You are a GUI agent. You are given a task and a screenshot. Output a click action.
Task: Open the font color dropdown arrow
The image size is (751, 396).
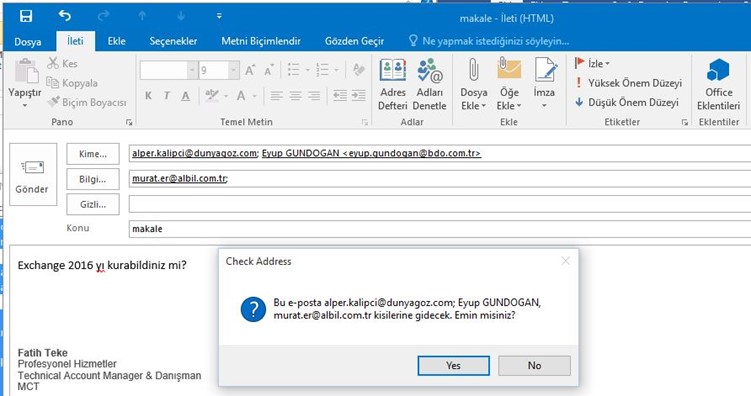[255, 96]
